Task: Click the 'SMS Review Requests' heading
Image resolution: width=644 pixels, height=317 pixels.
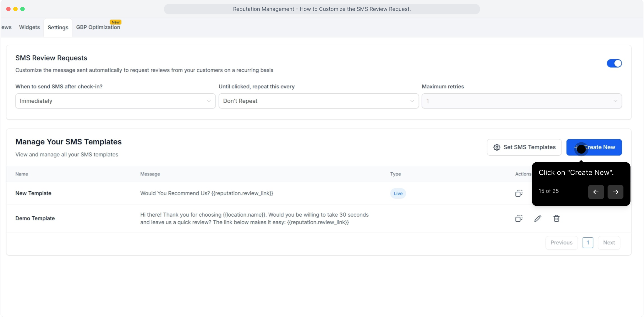Action: (x=51, y=58)
